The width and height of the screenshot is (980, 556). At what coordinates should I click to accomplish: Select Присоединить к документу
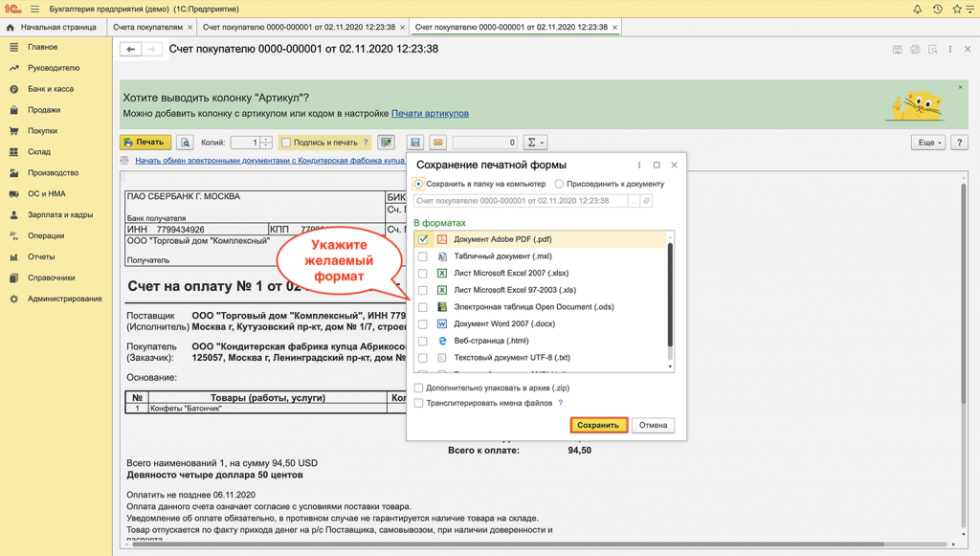pyautogui.click(x=559, y=184)
